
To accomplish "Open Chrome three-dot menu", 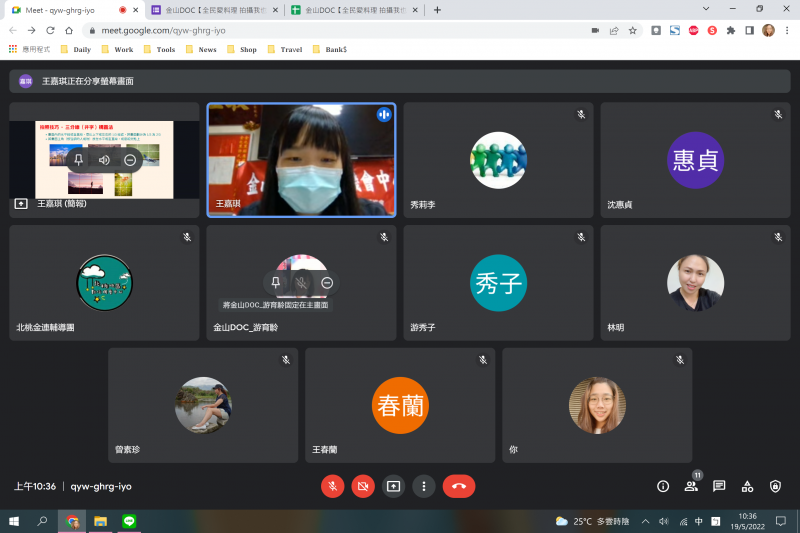I will pyautogui.click(x=787, y=31).
